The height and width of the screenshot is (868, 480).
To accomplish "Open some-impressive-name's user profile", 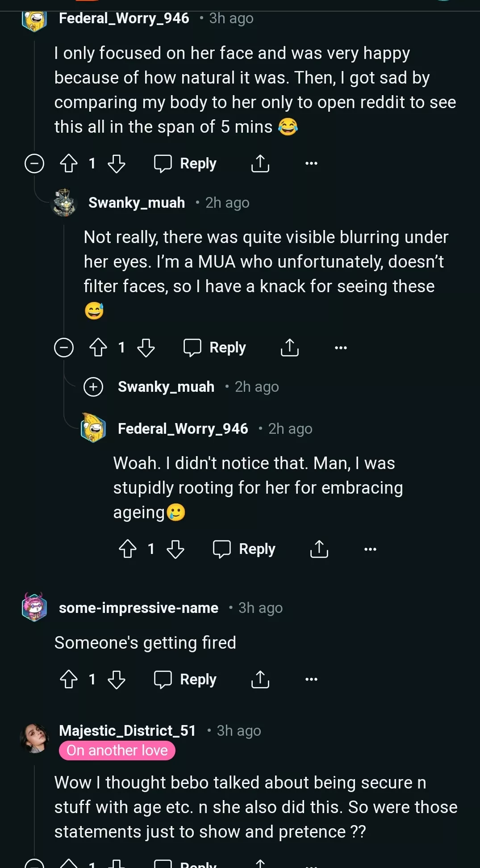I will click(x=138, y=608).
